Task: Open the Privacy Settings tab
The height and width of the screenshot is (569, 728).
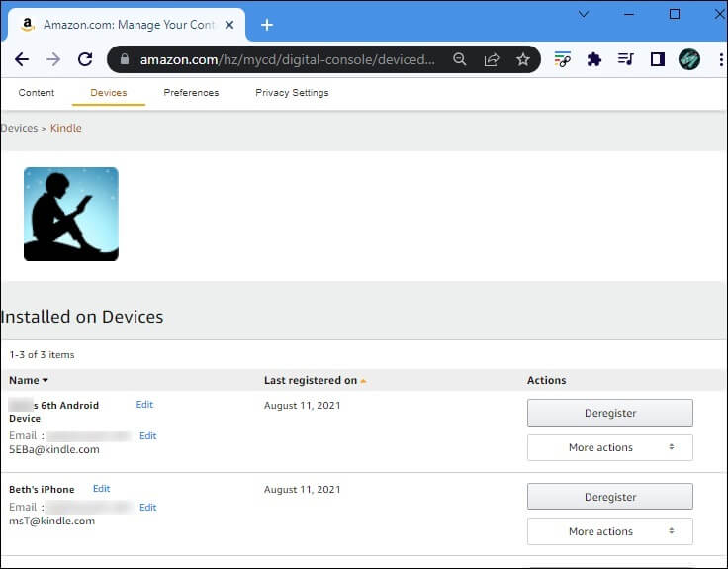Action: [x=292, y=92]
